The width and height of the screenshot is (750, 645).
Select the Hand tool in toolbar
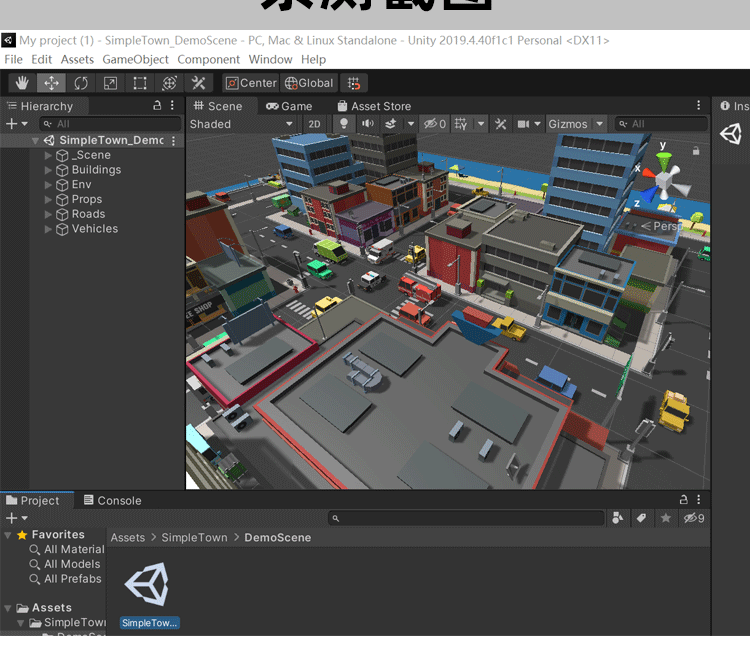[22, 83]
